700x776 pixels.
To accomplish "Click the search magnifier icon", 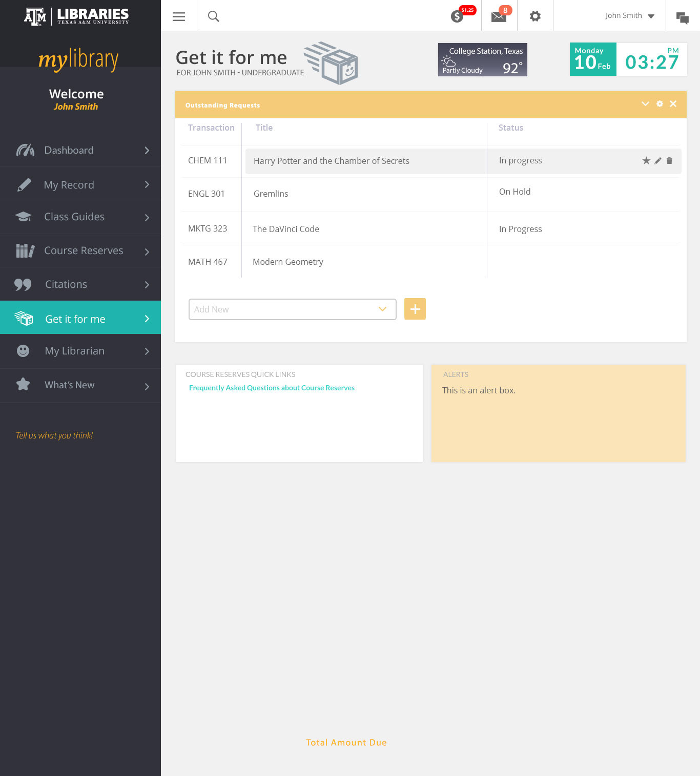I will pos(214,16).
